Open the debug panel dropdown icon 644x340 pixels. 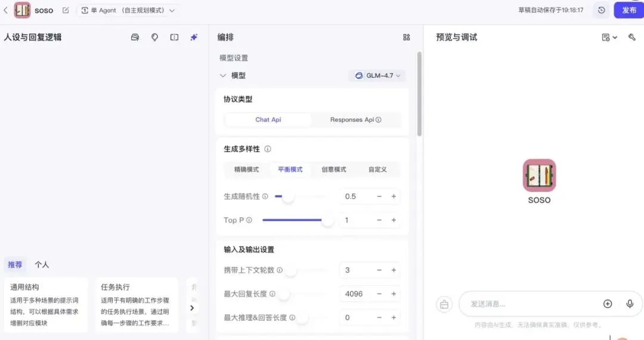609,38
